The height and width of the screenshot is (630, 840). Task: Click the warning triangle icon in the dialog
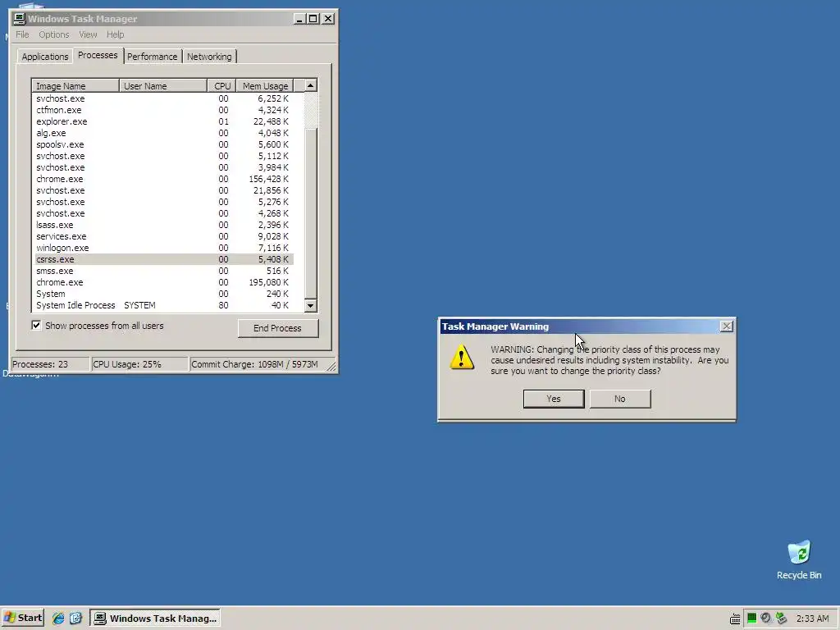[x=462, y=357]
